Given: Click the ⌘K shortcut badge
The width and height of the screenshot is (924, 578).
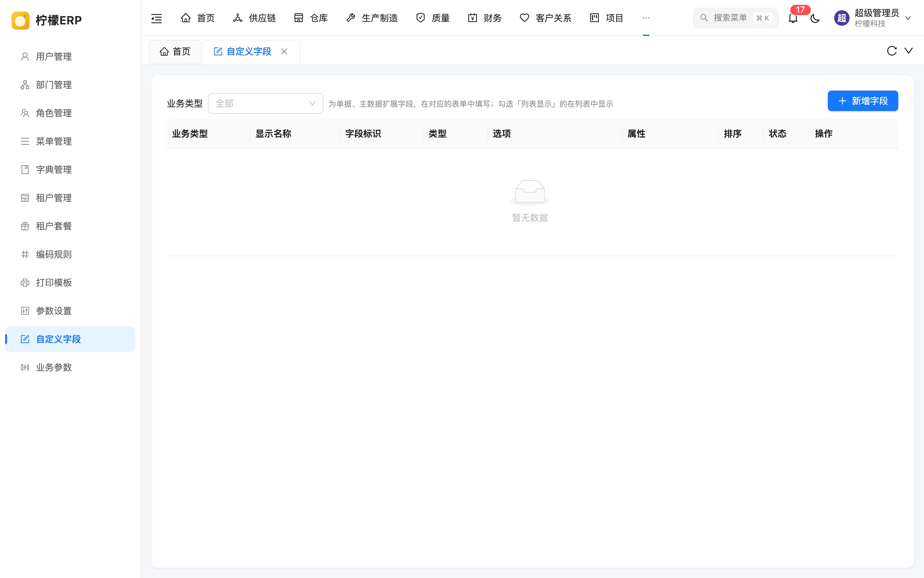Looking at the screenshot, I should coord(763,18).
